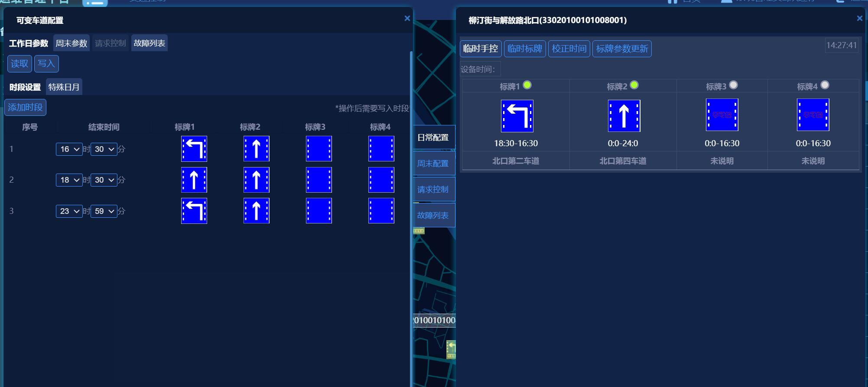Click row 1 blank sign under 标牌3
Screen dimensions: 868x387
pos(319,149)
